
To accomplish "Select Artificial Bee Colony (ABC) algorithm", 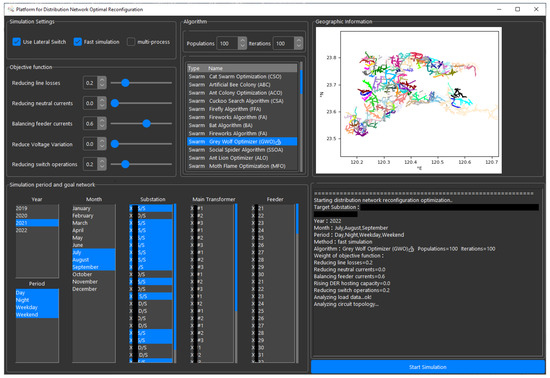I will click(242, 85).
